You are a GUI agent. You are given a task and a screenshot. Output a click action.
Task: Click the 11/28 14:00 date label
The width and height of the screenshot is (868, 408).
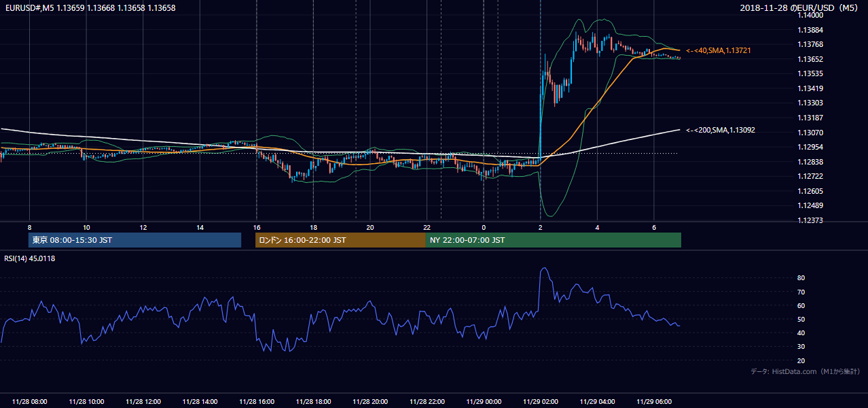pyautogui.click(x=200, y=402)
